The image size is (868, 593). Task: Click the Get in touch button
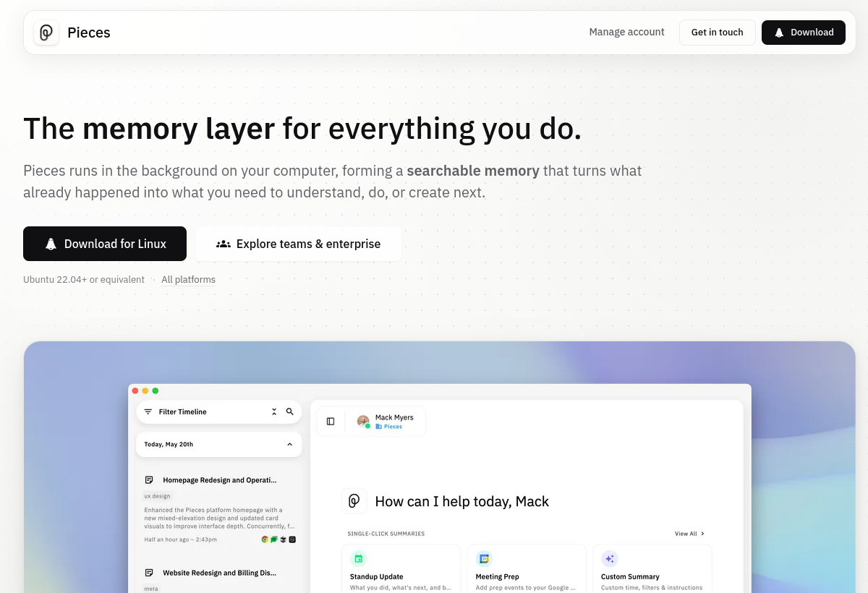(x=717, y=33)
